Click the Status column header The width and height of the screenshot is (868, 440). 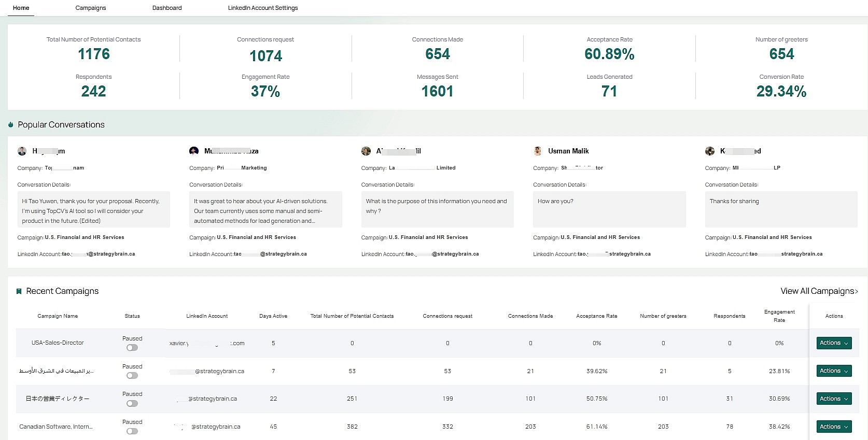132,316
